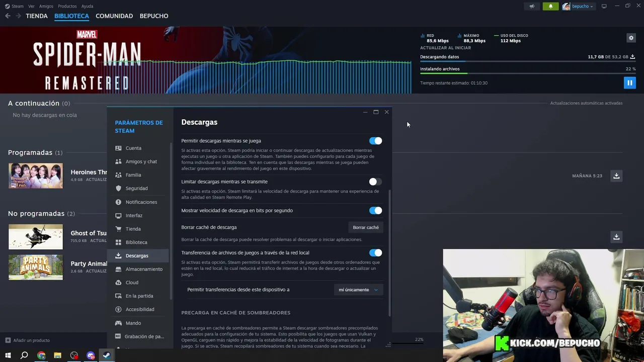Open Windows Start menu

(8, 355)
